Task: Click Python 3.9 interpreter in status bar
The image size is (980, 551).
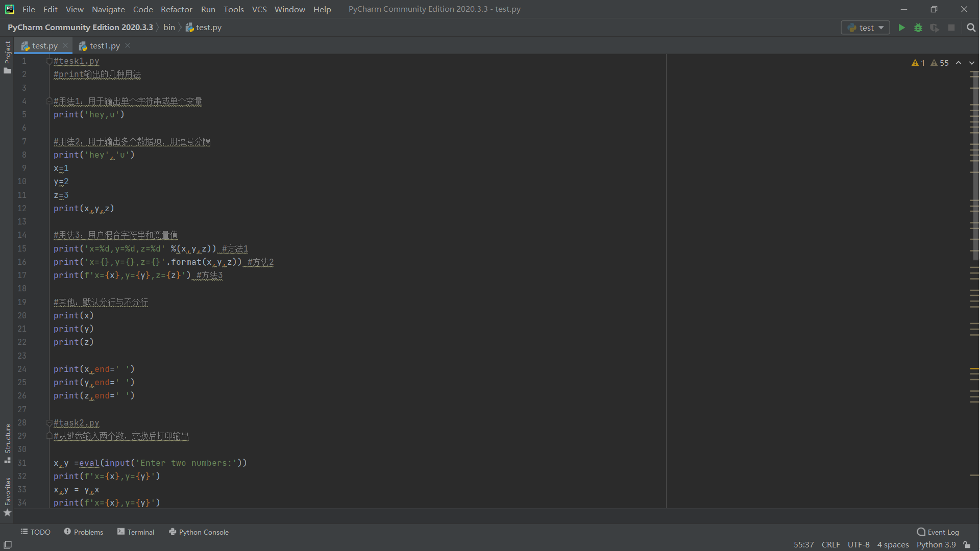Action: point(936,544)
